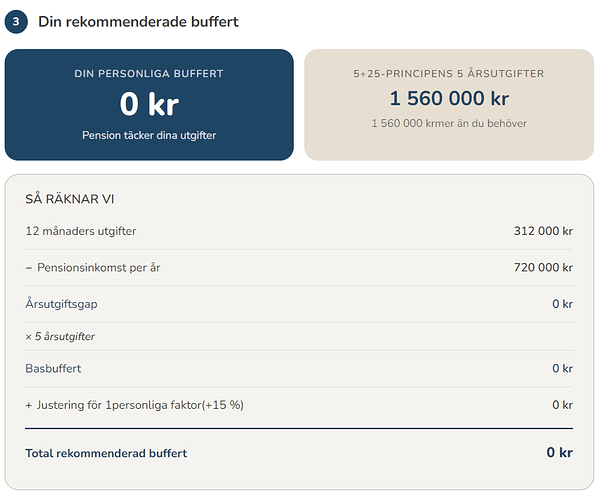Image resolution: width=611 pixels, height=500 pixels.
Task: Click the large '0 kr' personal buffer amount
Action: pos(149,104)
